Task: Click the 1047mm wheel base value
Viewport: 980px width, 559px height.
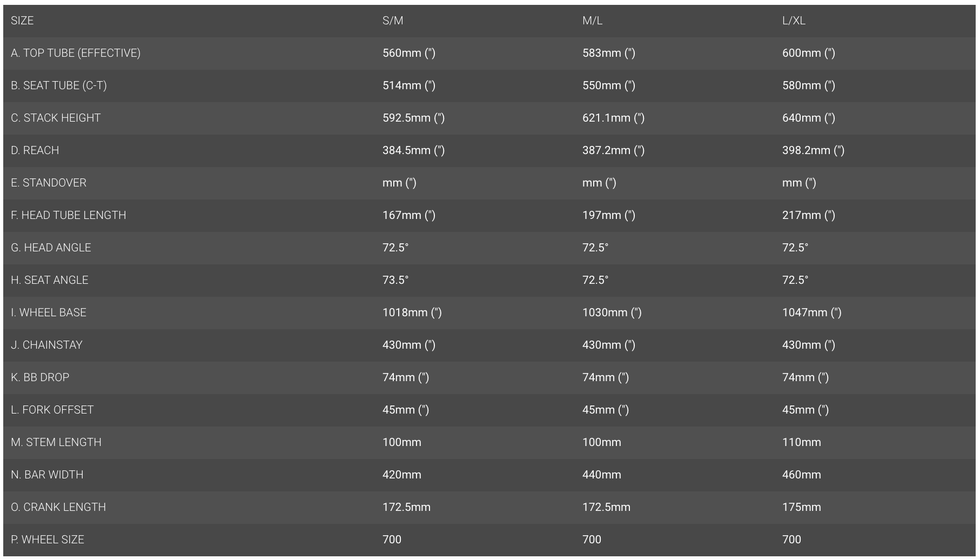Action: [x=811, y=312]
